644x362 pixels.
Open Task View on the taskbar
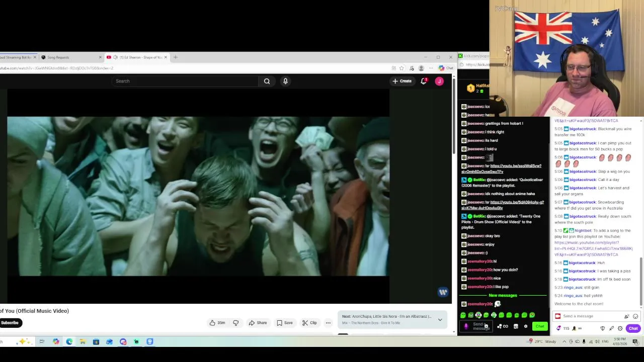42,342
